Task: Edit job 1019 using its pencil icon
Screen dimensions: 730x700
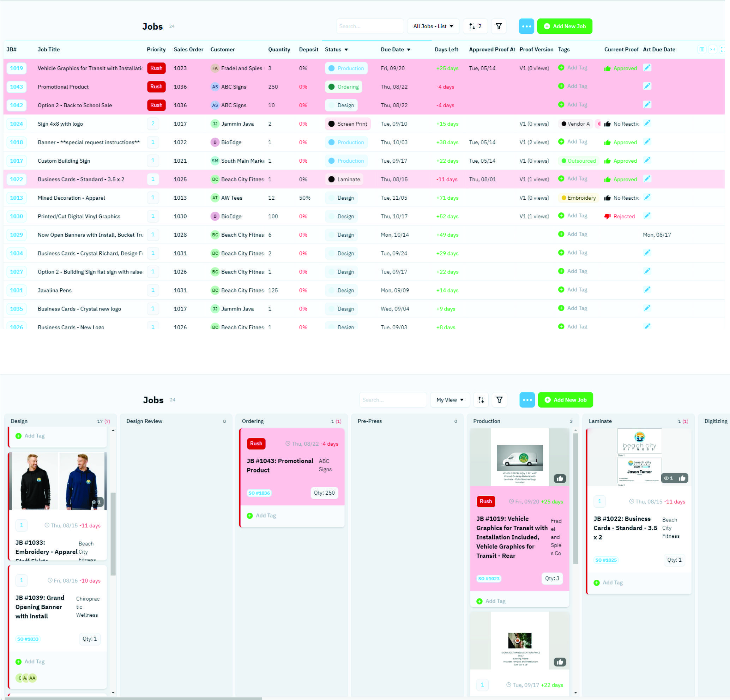Action: [x=647, y=68]
